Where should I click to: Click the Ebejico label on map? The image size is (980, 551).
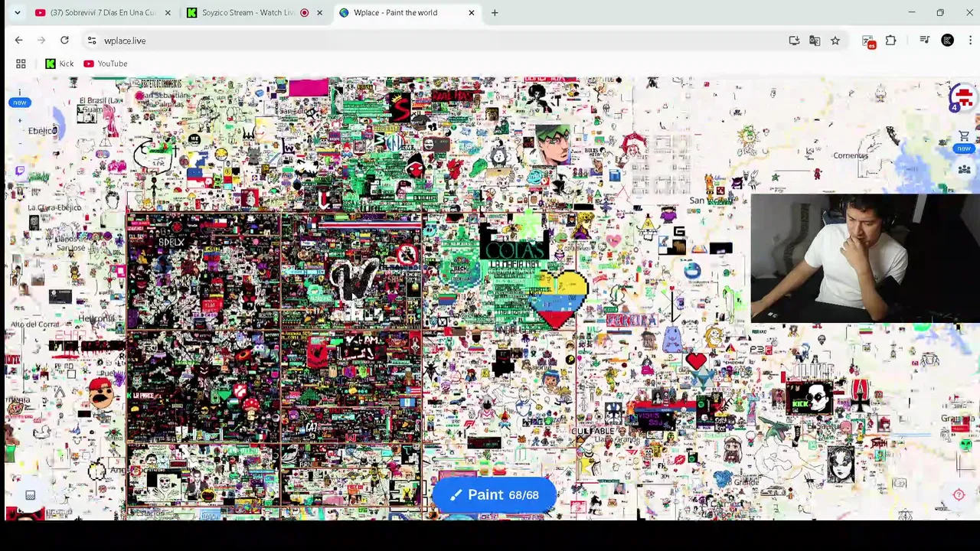[42, 131]
